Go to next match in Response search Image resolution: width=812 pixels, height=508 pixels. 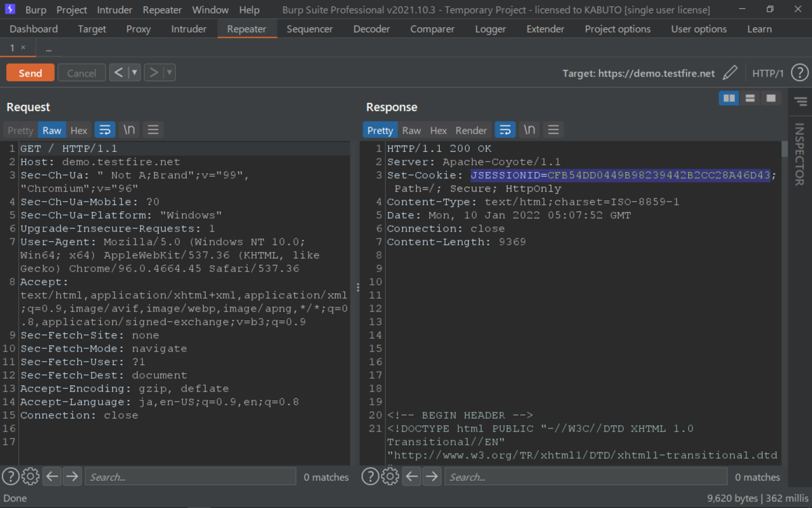click(x=432, y=476)
